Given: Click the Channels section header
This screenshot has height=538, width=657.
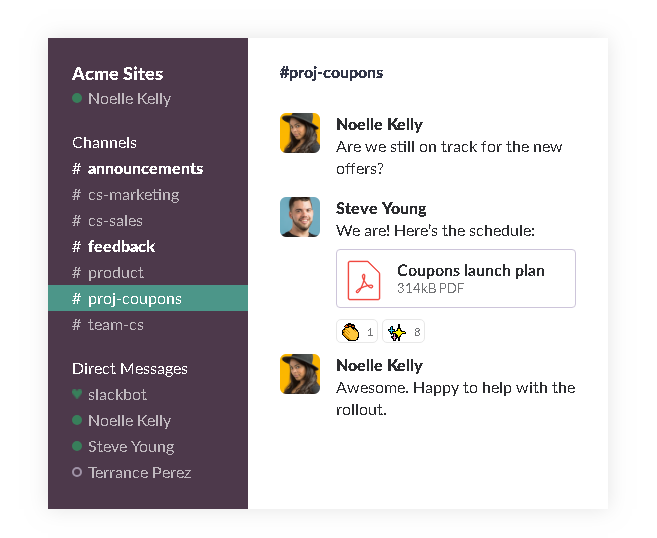Looking at the screenshot, I should tap(104, 143).
